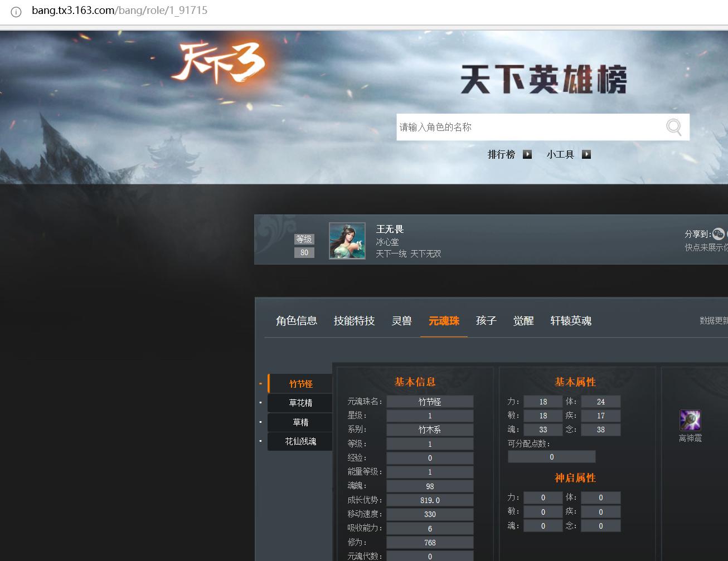Click the 离神震 skill icon
The image size is (728, 561).
tap(690, 420)
